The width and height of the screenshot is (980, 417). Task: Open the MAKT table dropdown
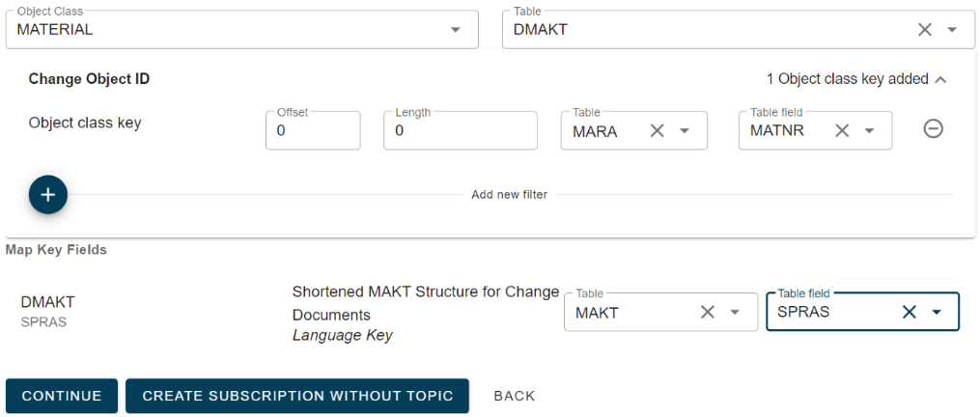734,312
